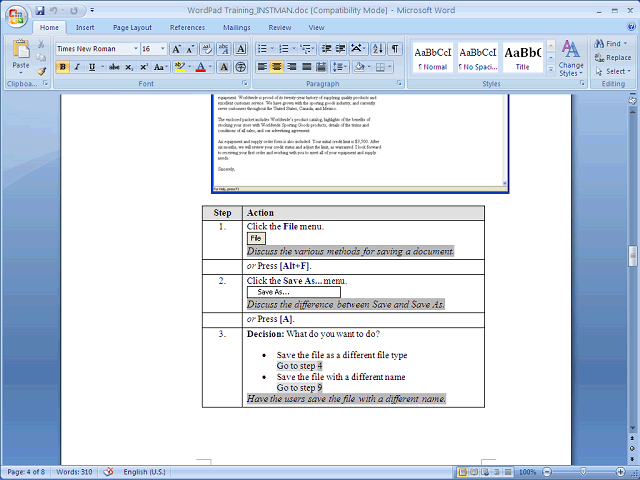Increase paragraph indent
Image resolution: width=640 pixels, height=480 pixels.
pos(340,49)
